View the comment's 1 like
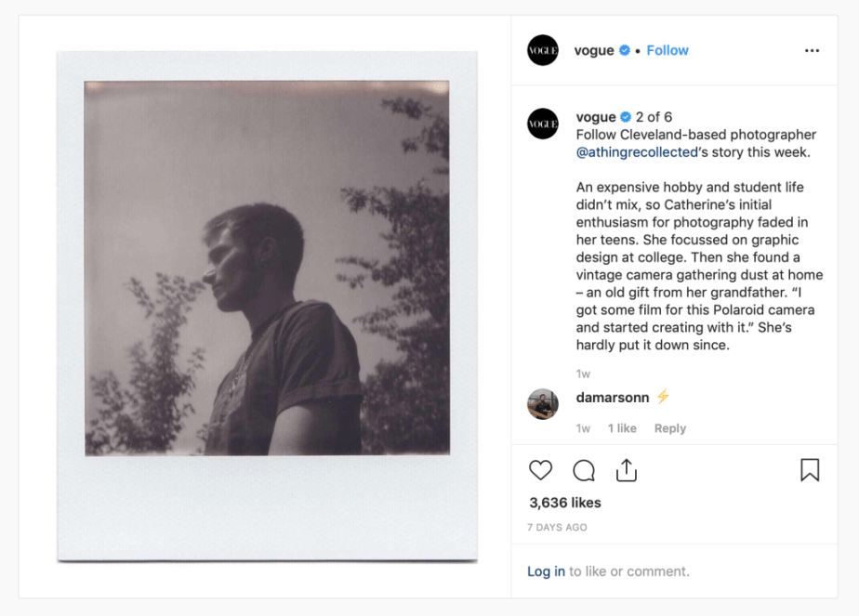Viewport: 859px width, 616px height. coord(622,428)
